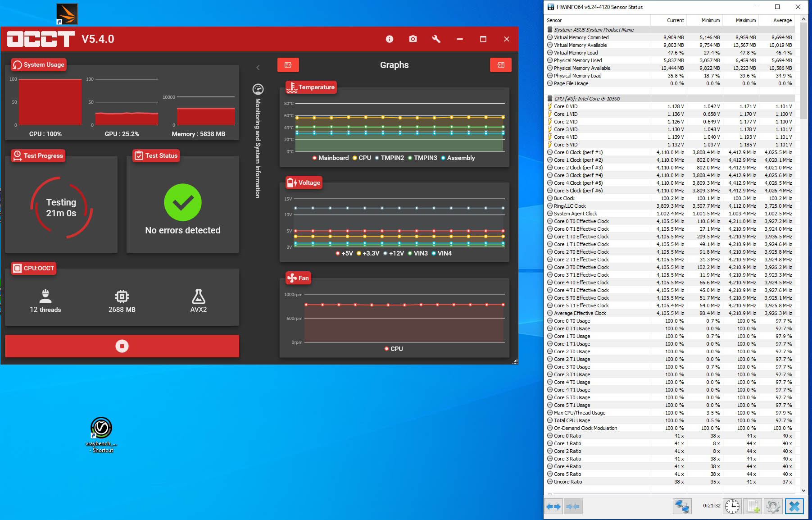
Task: Toggle Assembly series in Temperature legend
Action: 458,158
